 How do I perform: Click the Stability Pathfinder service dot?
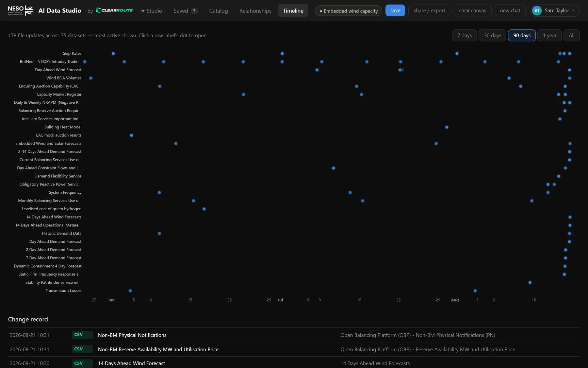pos(530,283)
